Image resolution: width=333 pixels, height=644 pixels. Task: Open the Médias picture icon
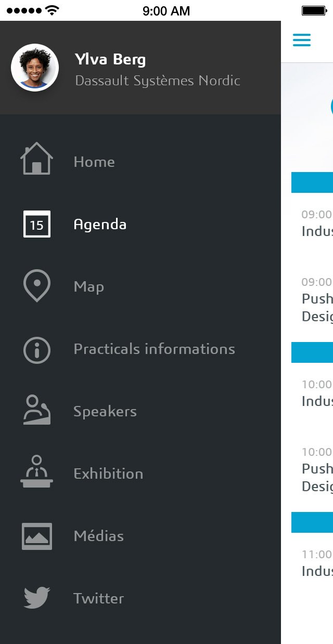36,536
